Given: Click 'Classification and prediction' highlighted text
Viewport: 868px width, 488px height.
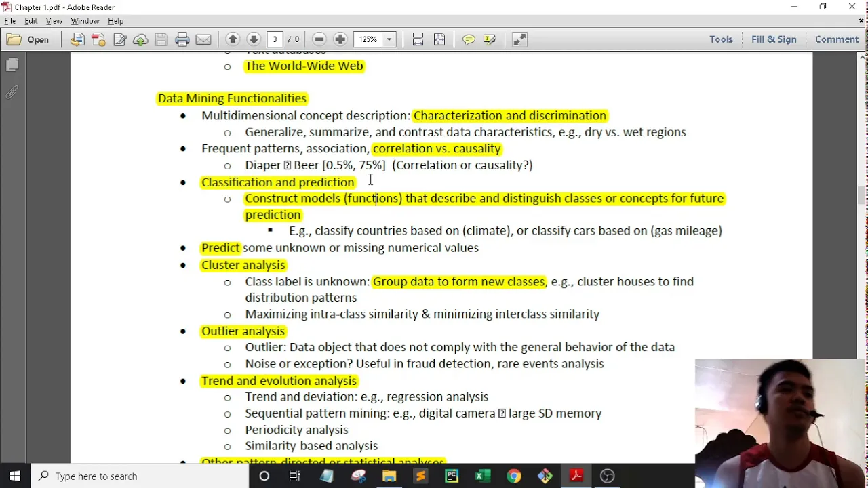Looking at the screenshot, I should coord(277,182).
